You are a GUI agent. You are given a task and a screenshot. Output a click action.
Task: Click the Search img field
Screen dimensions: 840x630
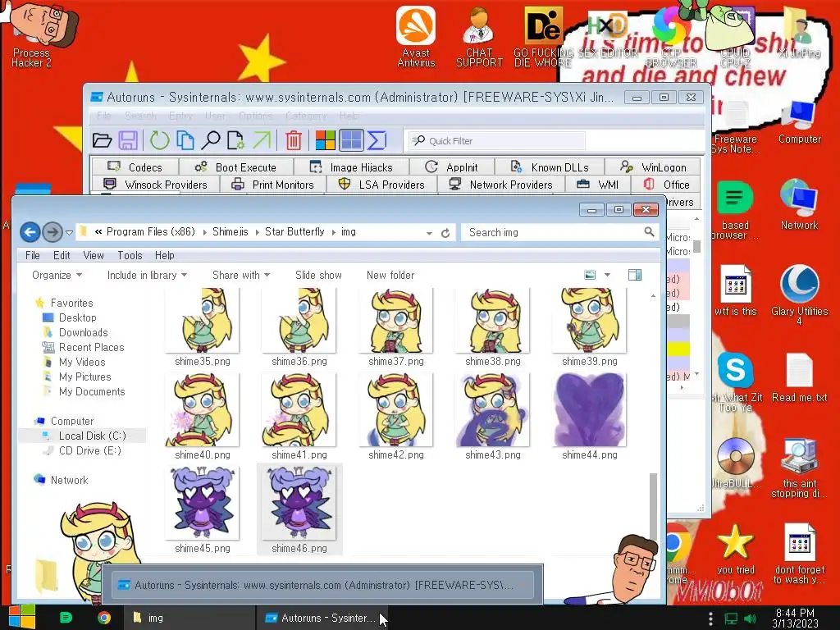(x=559, y=232)
